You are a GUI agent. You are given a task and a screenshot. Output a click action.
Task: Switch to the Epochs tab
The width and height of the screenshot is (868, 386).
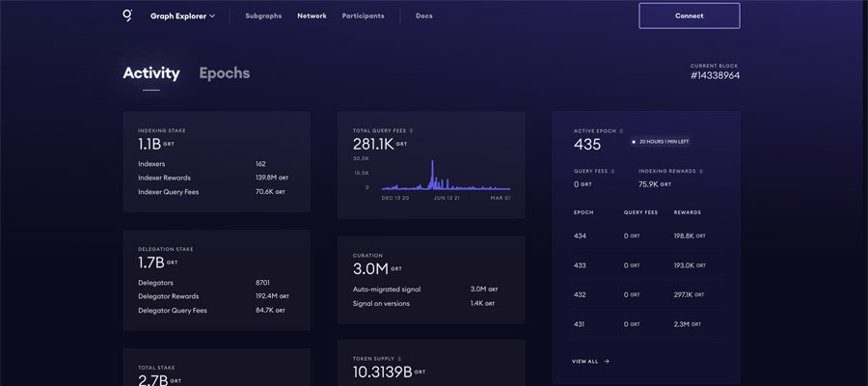[x=224, y=73]
